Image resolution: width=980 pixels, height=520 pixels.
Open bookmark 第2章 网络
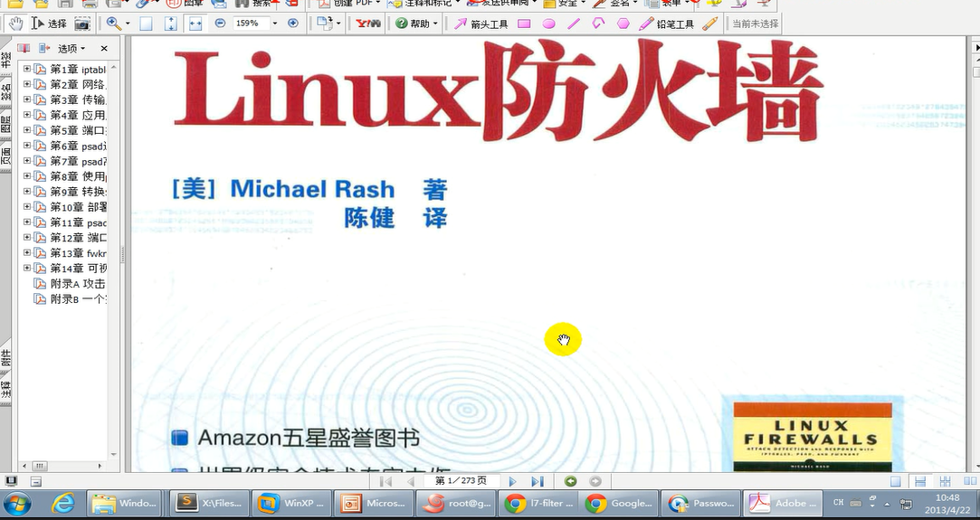pos(78,84)
